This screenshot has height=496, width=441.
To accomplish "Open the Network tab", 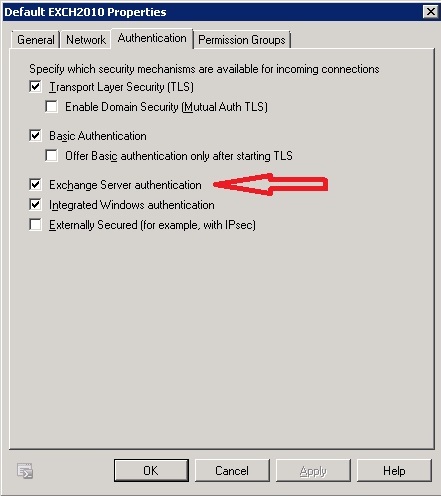I will 86,40.
